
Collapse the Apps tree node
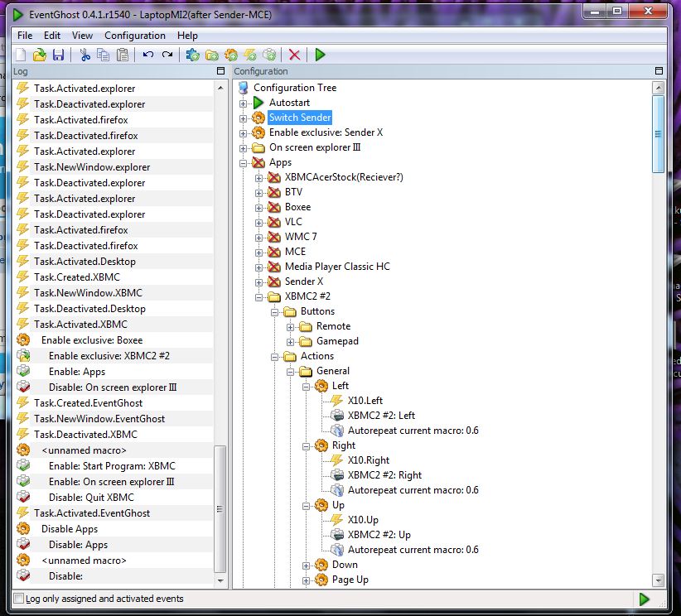pyautogui.click(x=244, y=163)
